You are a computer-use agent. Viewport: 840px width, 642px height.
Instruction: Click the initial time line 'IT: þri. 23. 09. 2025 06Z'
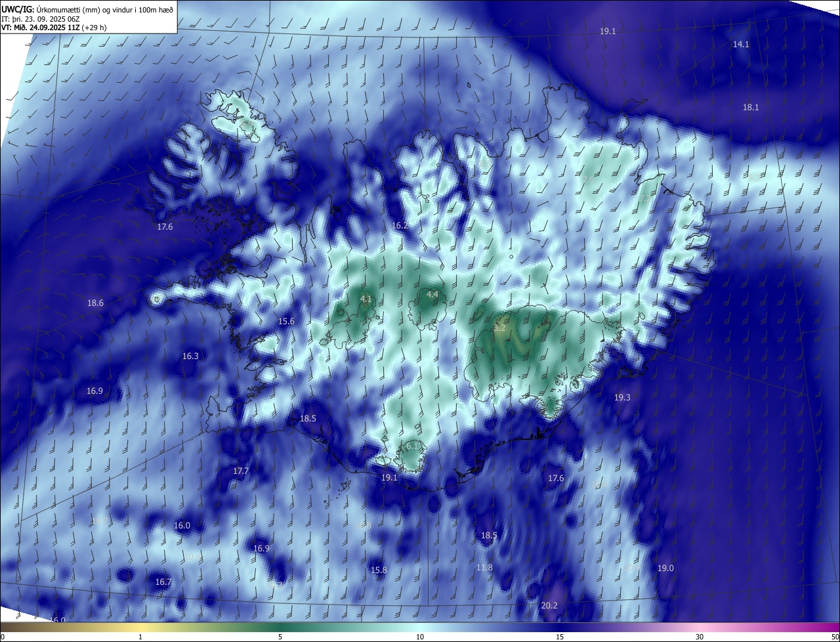point(41,18)
